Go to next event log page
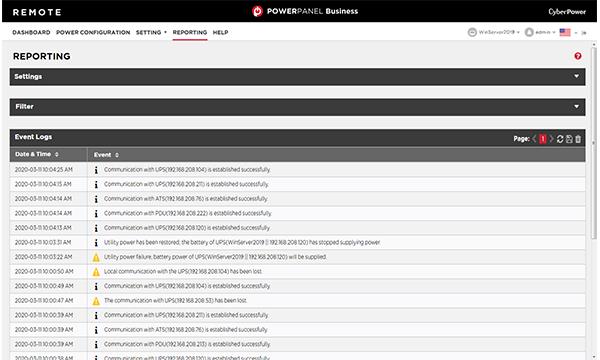 click(x=551, y=138)
